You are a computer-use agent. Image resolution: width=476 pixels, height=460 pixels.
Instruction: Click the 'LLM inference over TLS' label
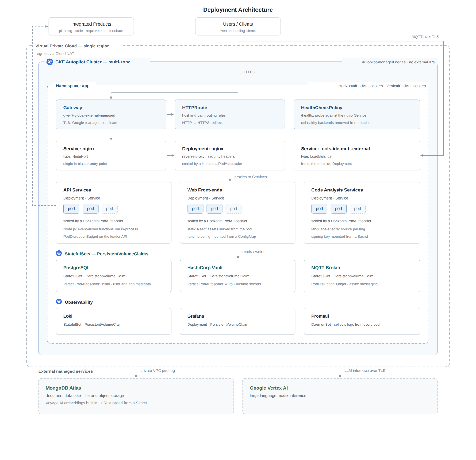point(364,371)
